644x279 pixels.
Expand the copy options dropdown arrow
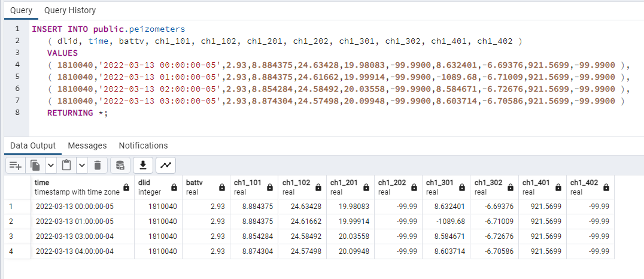(x=50, y=166)
